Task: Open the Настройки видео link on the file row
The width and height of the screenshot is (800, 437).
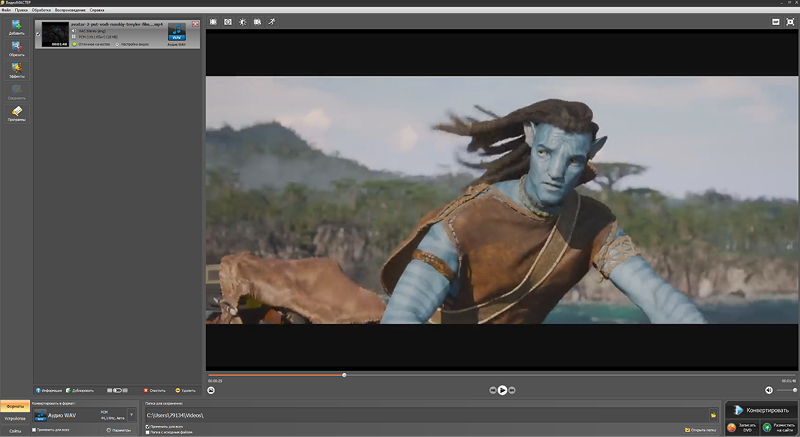Action: click(132, 44)
